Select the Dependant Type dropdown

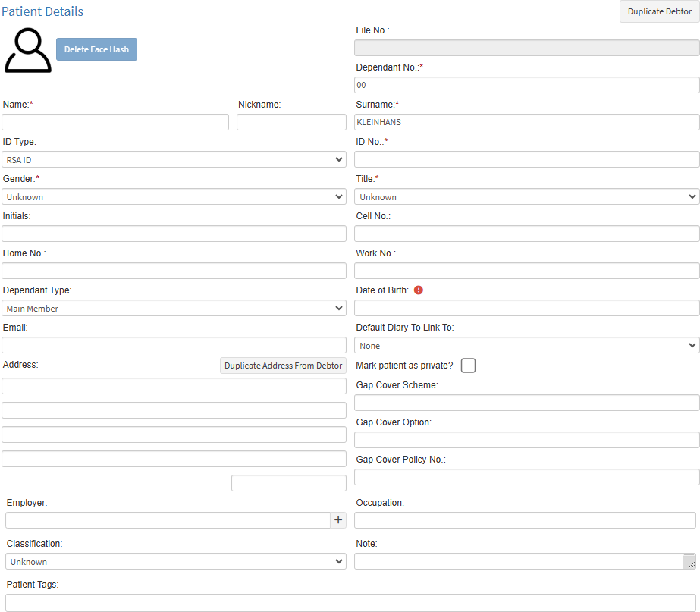pyautogui.click(x=174, y=309)
